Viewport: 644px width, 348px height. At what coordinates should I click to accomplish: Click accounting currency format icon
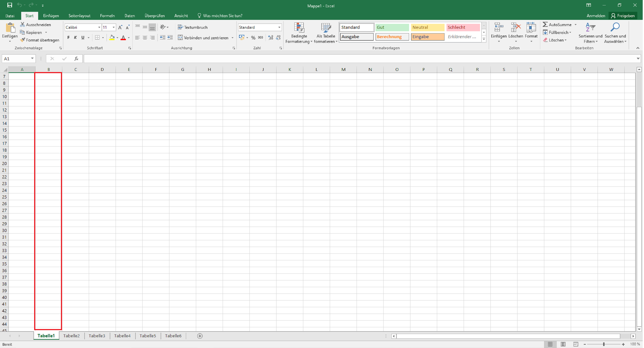pos(241,37)
